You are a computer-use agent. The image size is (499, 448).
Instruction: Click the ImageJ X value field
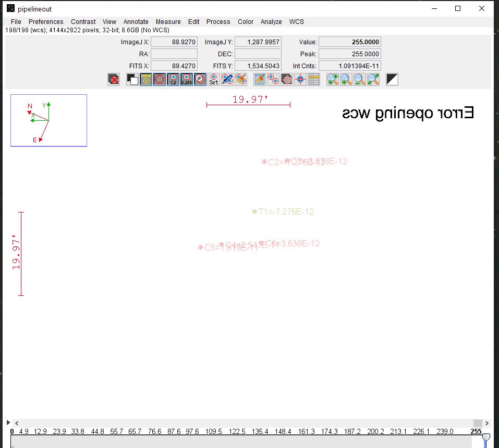(x=174, y=42)
